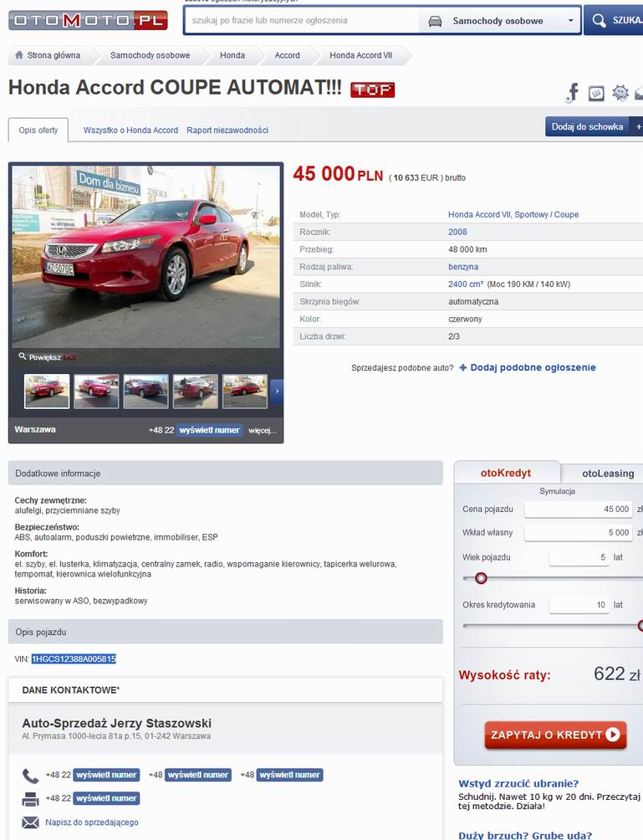The width and height of the screenshot is (643, 840).
Task: Select the second car thumbnail
Action: (96, 391)
